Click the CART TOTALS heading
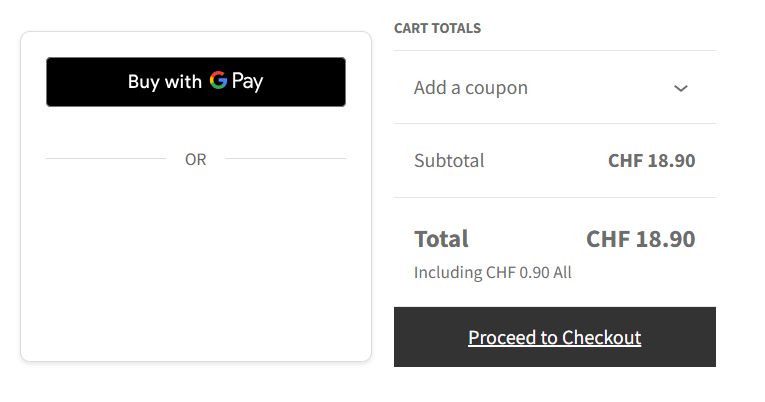 coord(437,28)
